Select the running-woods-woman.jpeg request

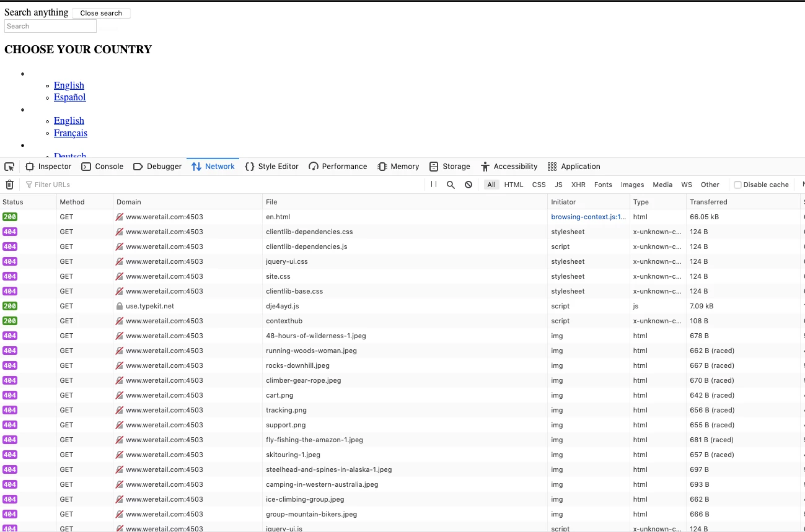point(402,351)
